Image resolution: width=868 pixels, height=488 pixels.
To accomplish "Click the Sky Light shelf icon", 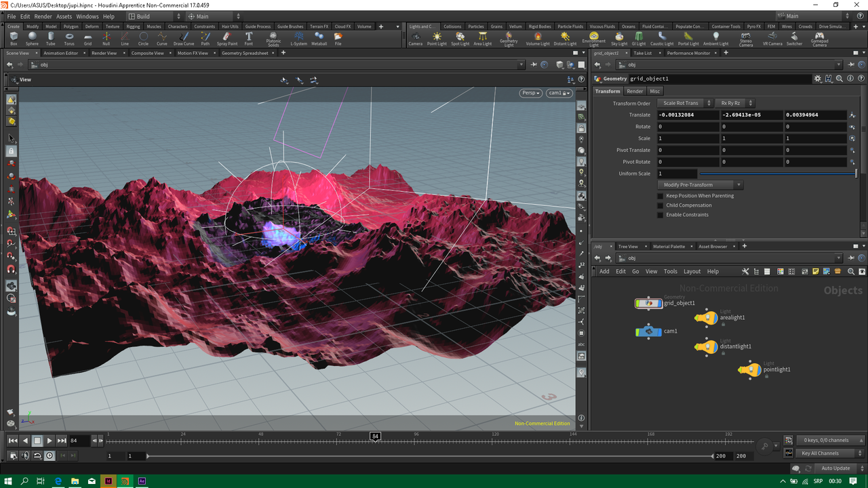I will point(619,39).
